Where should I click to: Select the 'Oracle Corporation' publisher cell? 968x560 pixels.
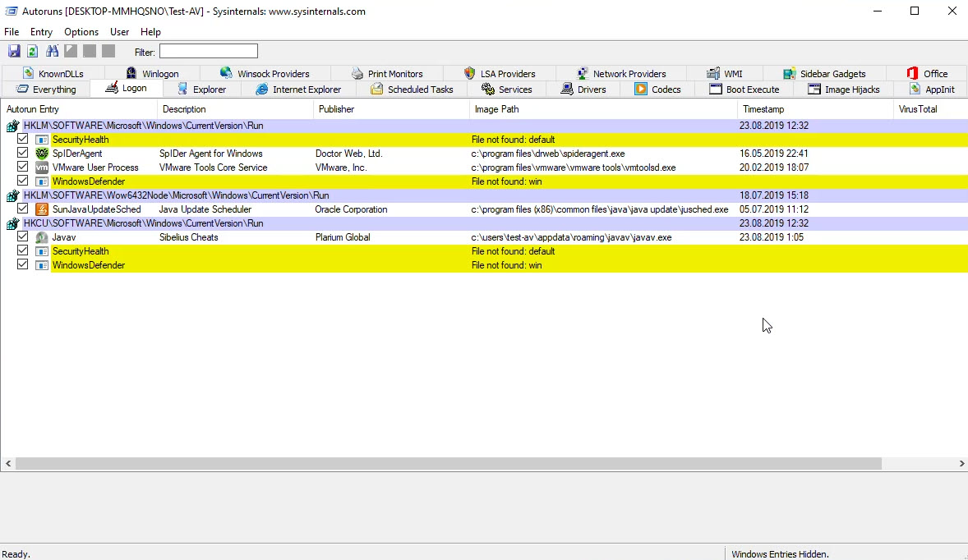351,209
